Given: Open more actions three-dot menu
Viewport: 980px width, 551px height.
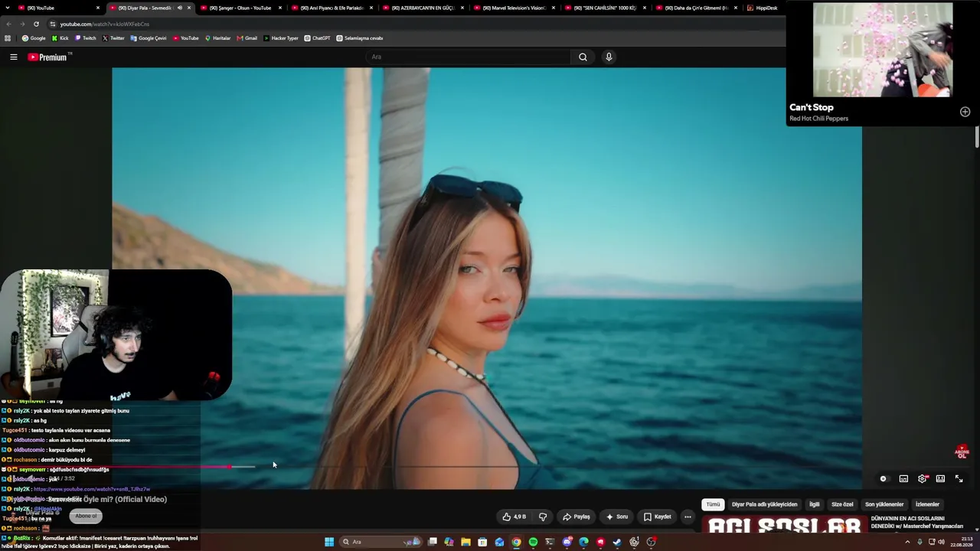Looking at the screenshot, I should 688,517.
